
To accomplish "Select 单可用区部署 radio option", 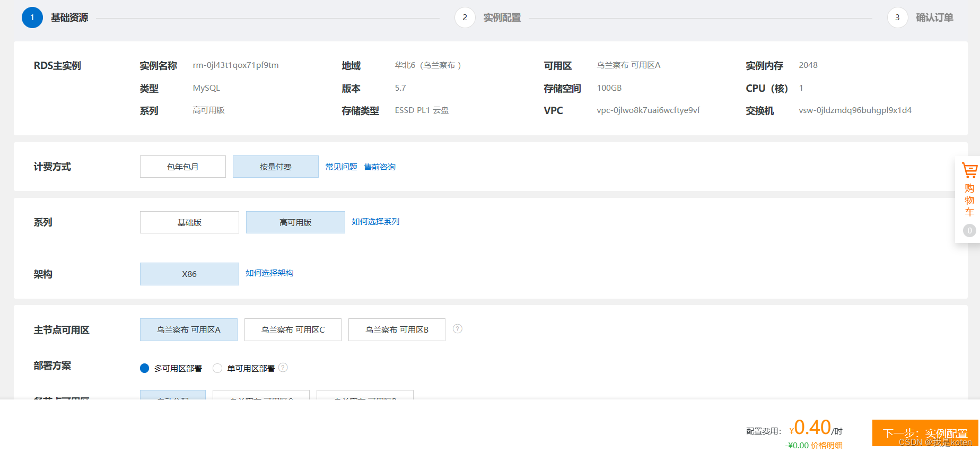I will 217,368.
